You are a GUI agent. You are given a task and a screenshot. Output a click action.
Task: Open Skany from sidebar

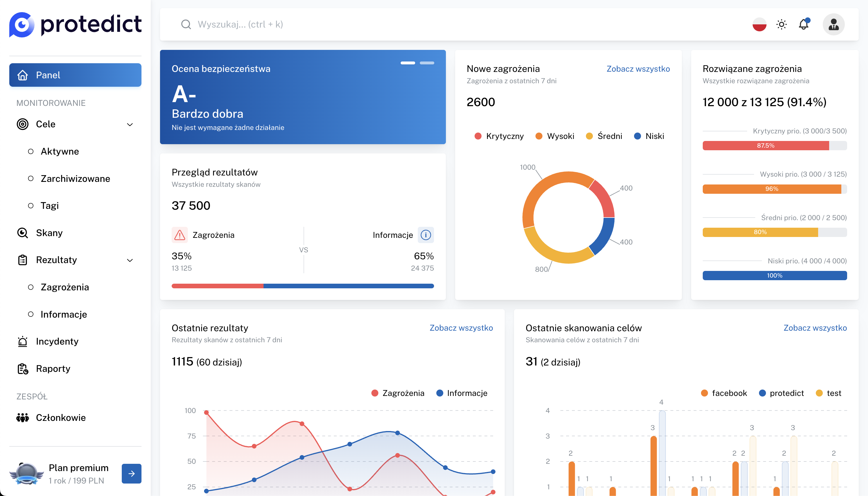tap(49, 233)
